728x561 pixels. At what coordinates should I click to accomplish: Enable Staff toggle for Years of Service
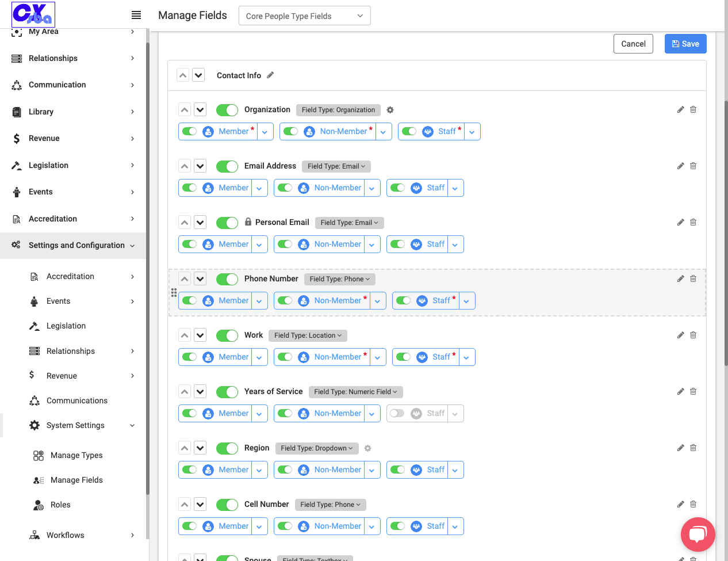click(x=397, y=413)
